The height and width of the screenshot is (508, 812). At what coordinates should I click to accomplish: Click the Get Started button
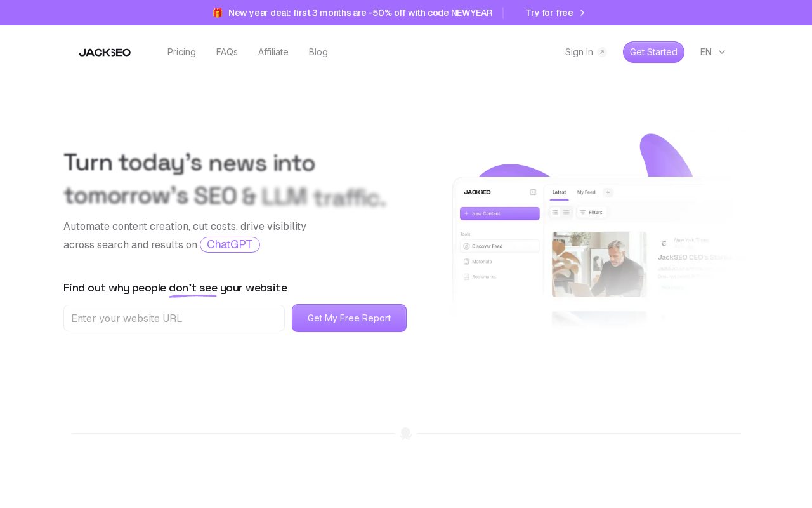coord(653,52)
